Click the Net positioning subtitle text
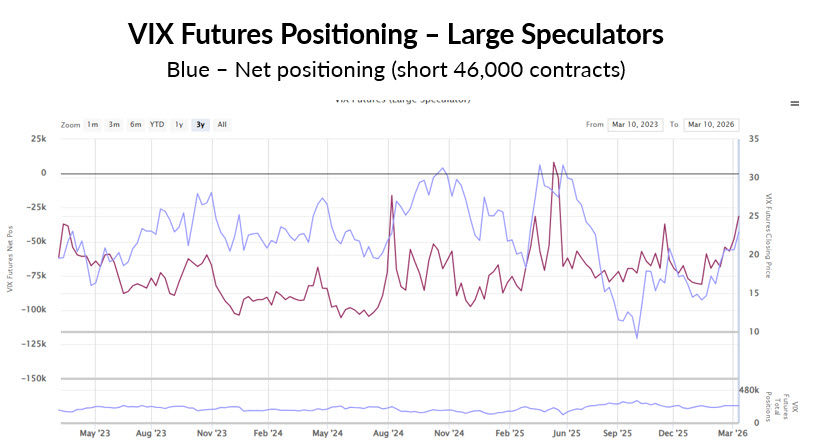The image size is (814, 447). click(x=396, y=70)
